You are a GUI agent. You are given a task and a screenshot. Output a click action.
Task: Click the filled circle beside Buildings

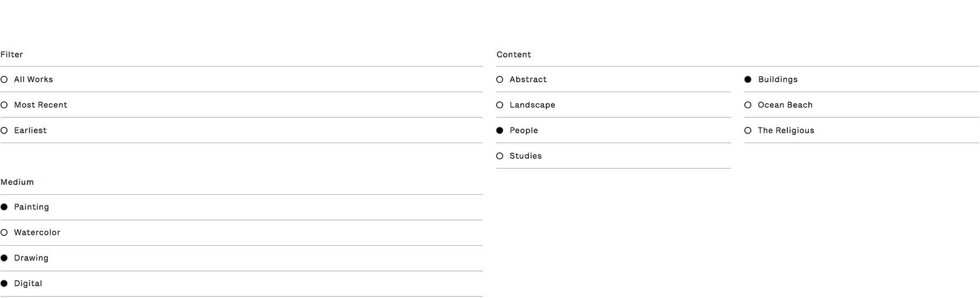[748, 80]
